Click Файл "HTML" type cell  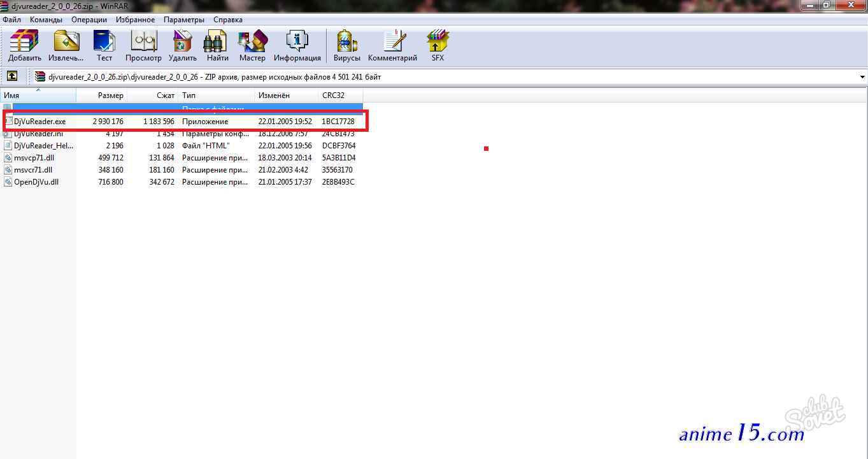click(206, 146)
